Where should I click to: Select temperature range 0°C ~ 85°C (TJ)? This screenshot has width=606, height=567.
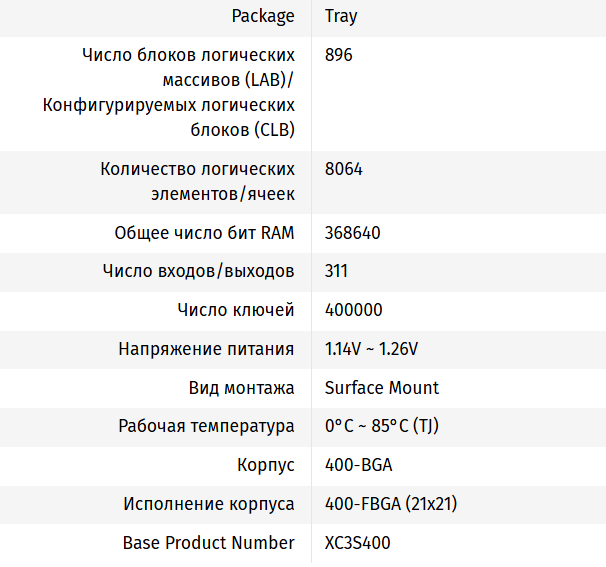(382, 426)
